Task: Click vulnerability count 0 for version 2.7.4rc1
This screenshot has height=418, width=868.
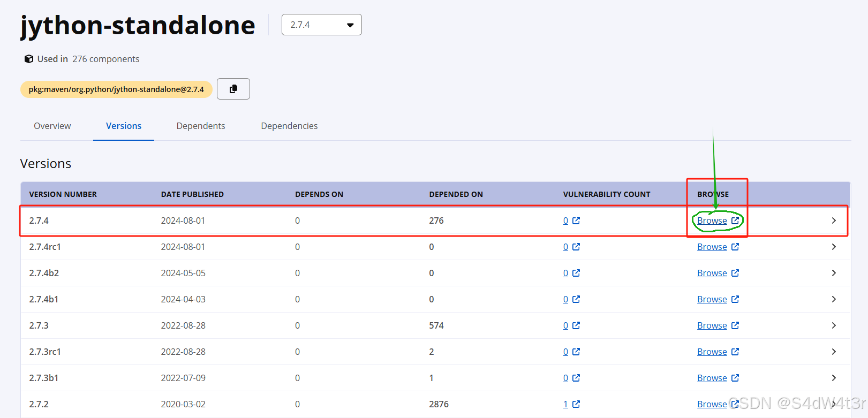Action: [565, 247]
